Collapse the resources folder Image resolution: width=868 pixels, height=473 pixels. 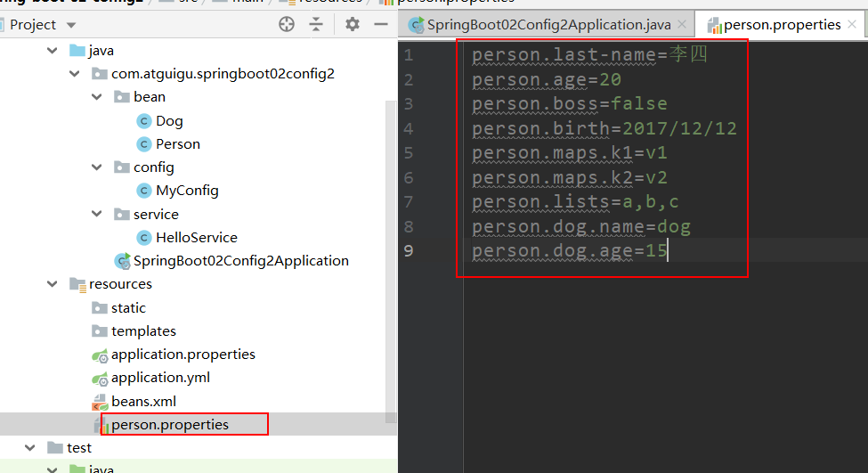coord(52,284)
